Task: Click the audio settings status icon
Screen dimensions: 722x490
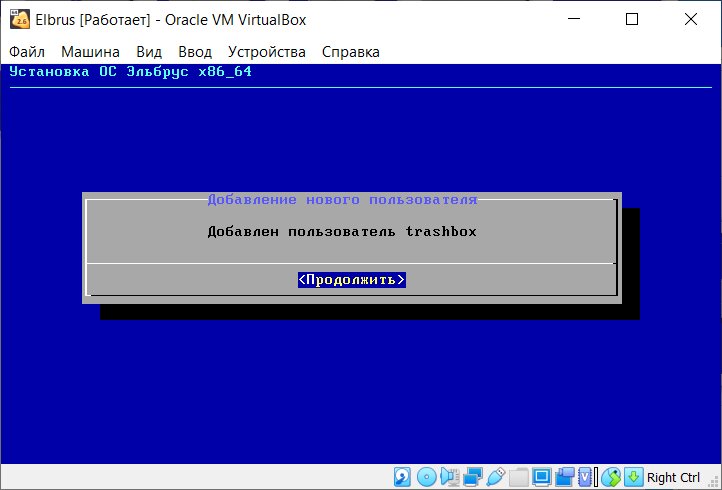Action: (x=449, y=477)
